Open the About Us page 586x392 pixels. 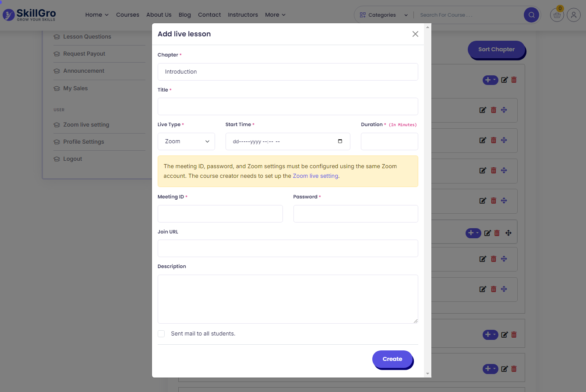(x=159, y=15)
